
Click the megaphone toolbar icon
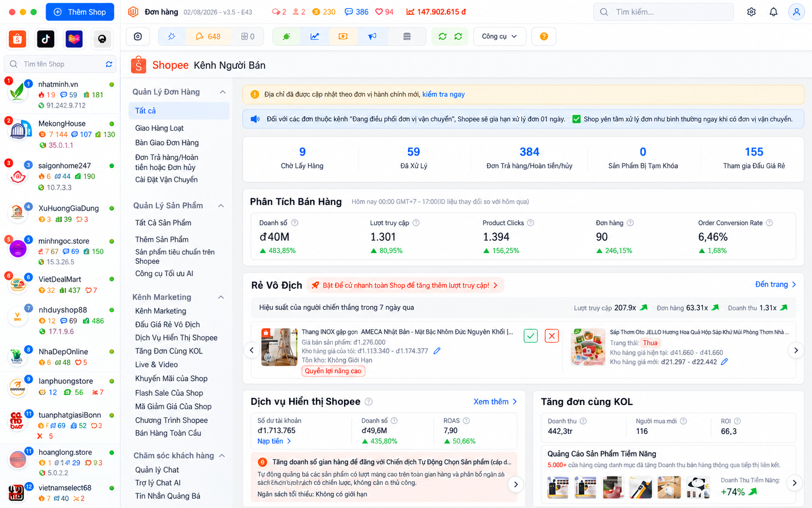pos(372,36)
